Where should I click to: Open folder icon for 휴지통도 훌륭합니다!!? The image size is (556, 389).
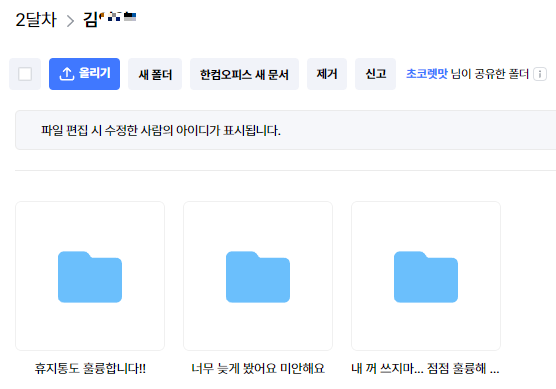coord(90,277)
